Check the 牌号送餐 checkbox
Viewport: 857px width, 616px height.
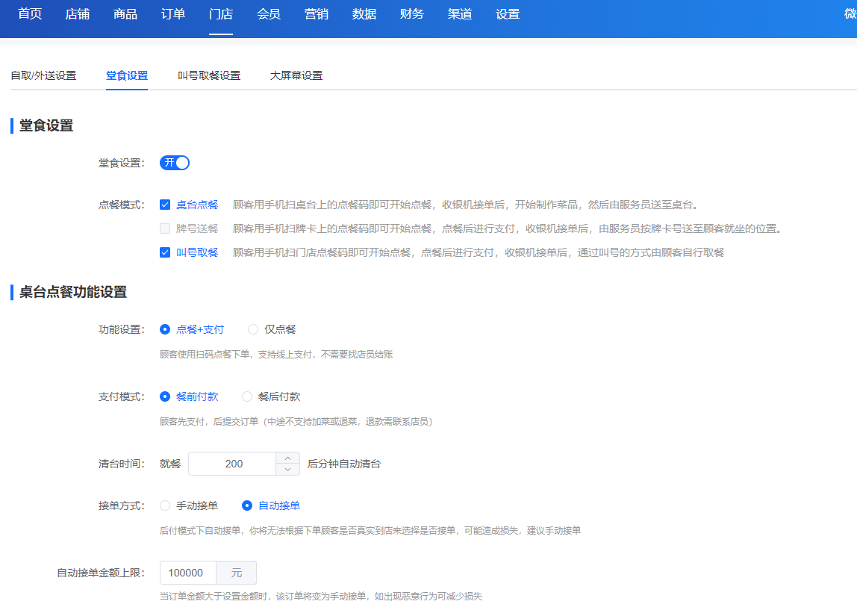pos(165,228)
